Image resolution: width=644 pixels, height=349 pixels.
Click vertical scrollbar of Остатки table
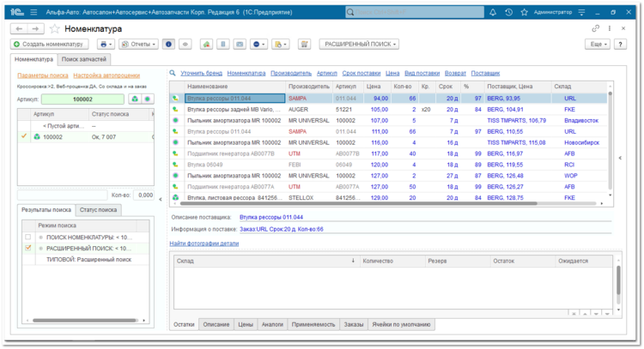tap(618, 279)
